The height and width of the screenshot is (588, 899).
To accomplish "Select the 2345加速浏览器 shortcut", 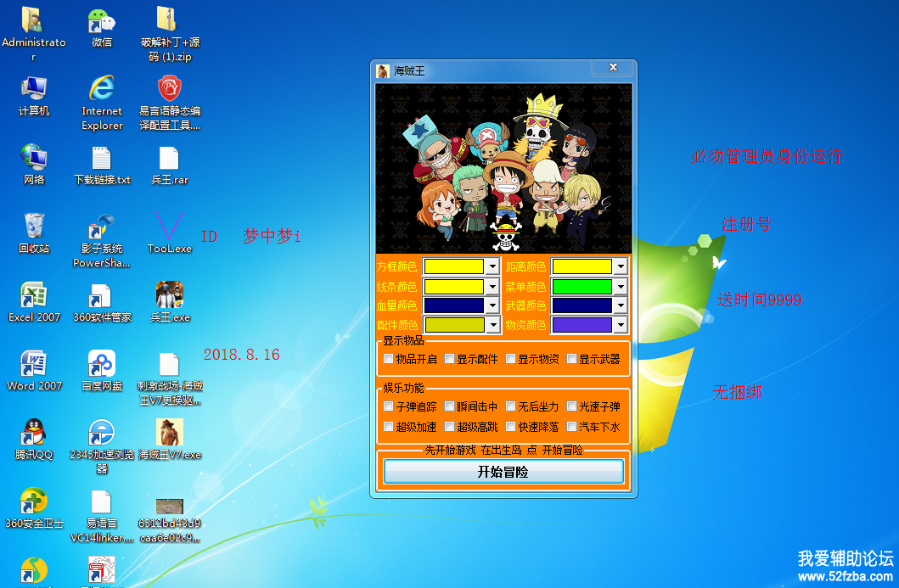I will (102, 445).
